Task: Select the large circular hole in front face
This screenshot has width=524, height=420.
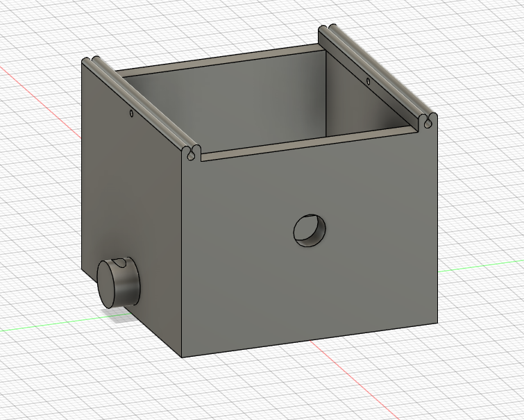Action: [310, 230]
